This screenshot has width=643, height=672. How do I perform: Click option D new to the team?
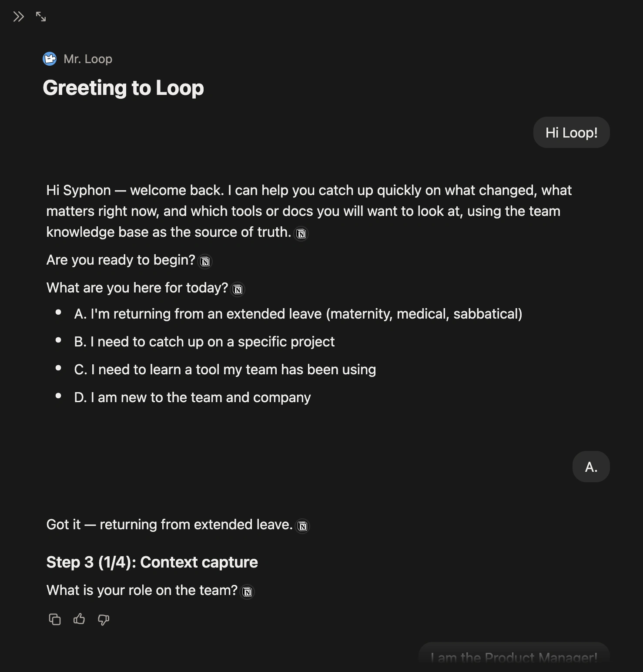192,397
